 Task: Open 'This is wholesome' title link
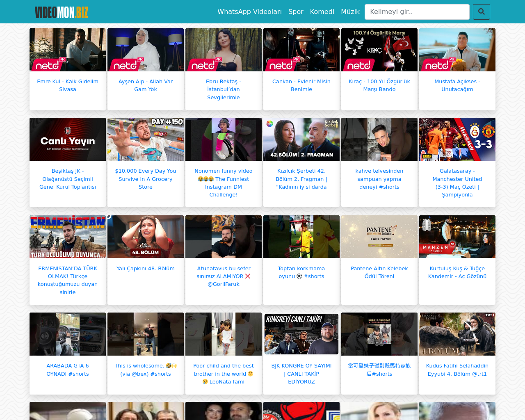(146, 370)
